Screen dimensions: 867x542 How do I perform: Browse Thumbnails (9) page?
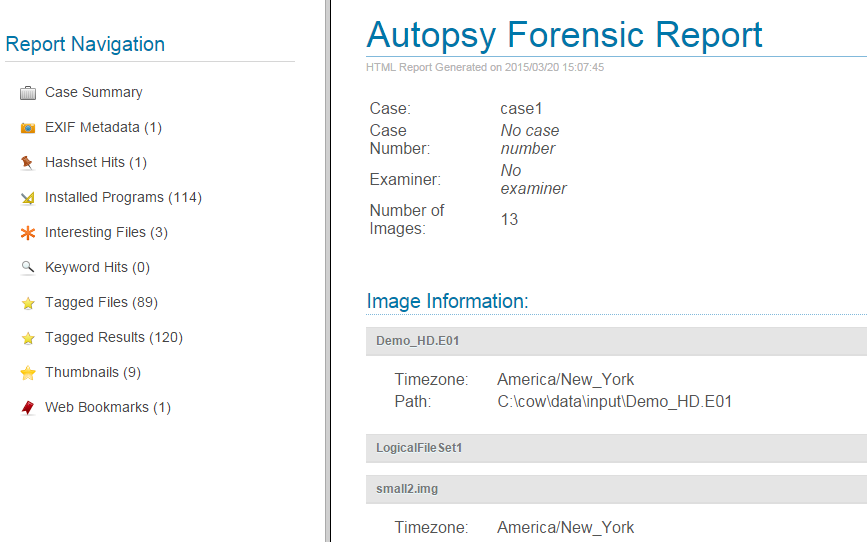[93, 372]
